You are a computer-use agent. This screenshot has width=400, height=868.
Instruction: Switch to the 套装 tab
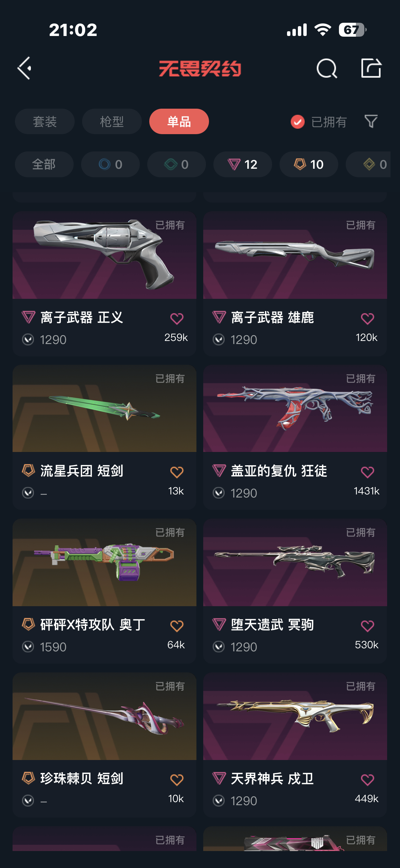(45, 121)
